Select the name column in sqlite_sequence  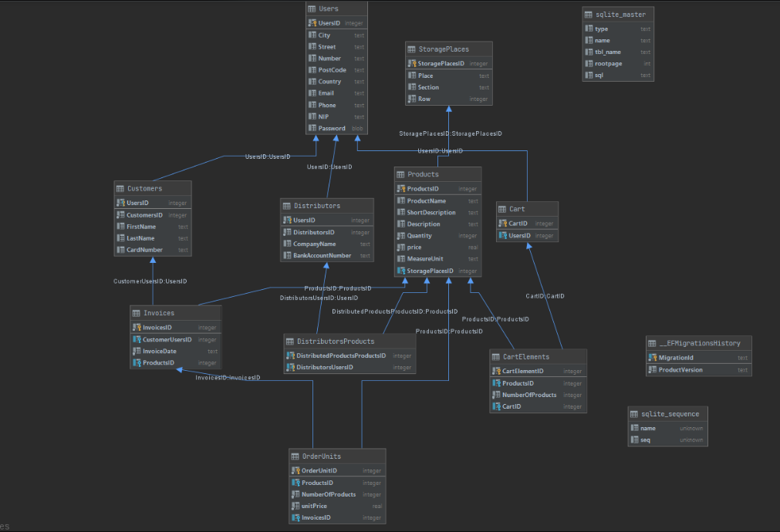[x=667, y=429]
